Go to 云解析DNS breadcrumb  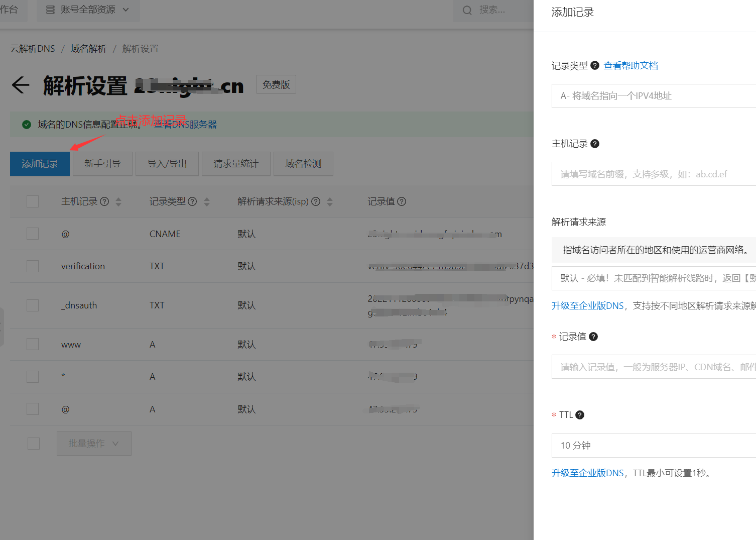(x=33, y=49)
